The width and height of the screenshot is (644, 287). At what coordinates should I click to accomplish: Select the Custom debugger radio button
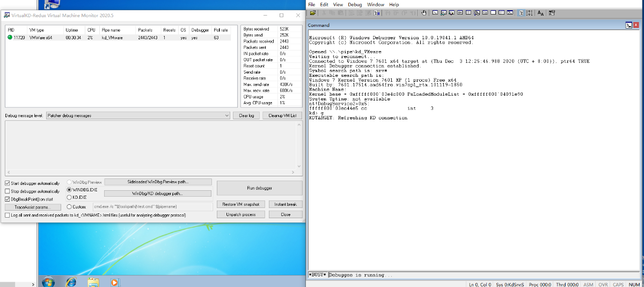pyautogui.click(x=69, y=206)
